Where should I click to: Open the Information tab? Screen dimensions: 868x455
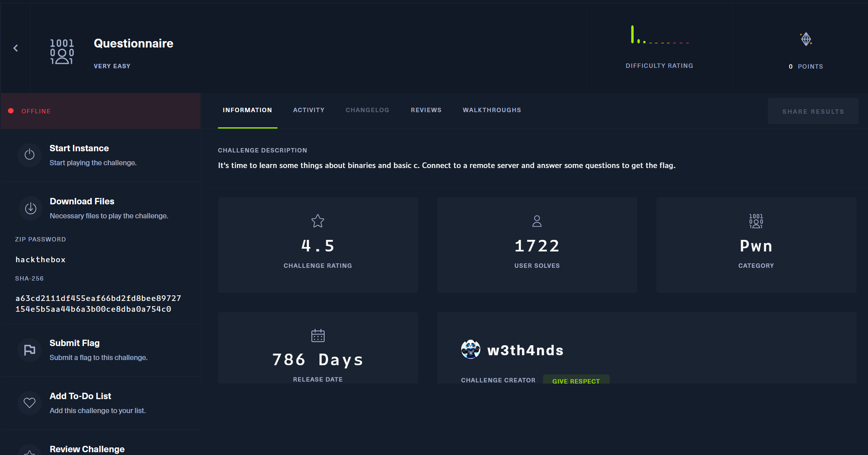pos(247,110)
